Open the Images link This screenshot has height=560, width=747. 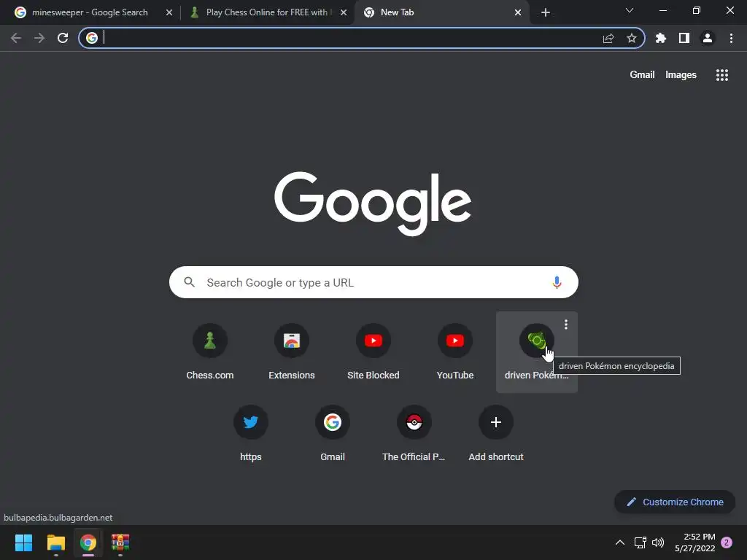point(681,75)
